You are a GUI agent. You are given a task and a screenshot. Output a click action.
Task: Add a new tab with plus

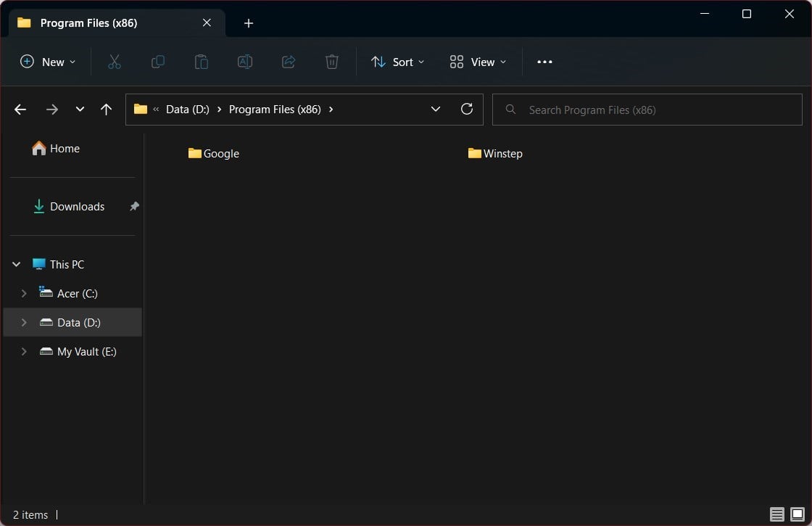click(249, 23)
